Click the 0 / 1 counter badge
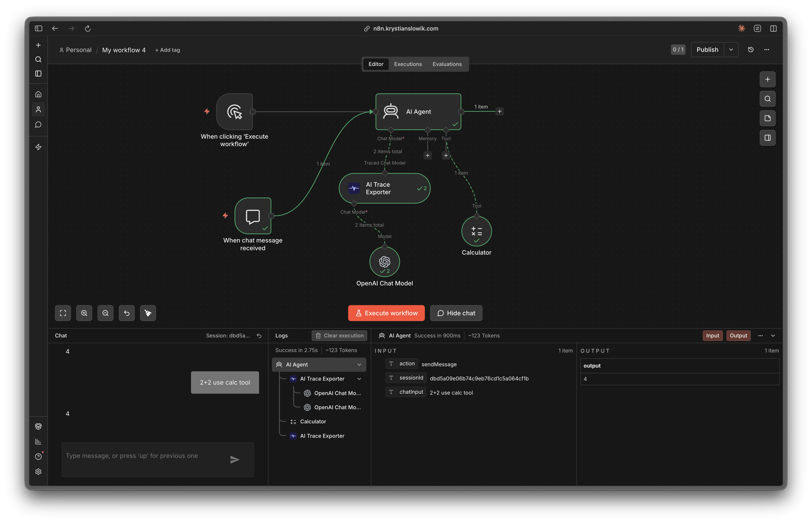Viewport: 812px width, 523px height. pos(678,50)
